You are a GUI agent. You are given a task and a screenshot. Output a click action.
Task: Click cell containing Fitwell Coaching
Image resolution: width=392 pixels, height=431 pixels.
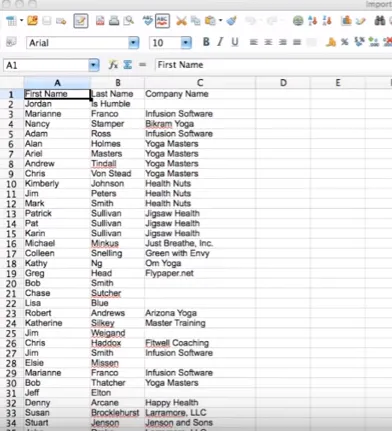tap(200, 343)
